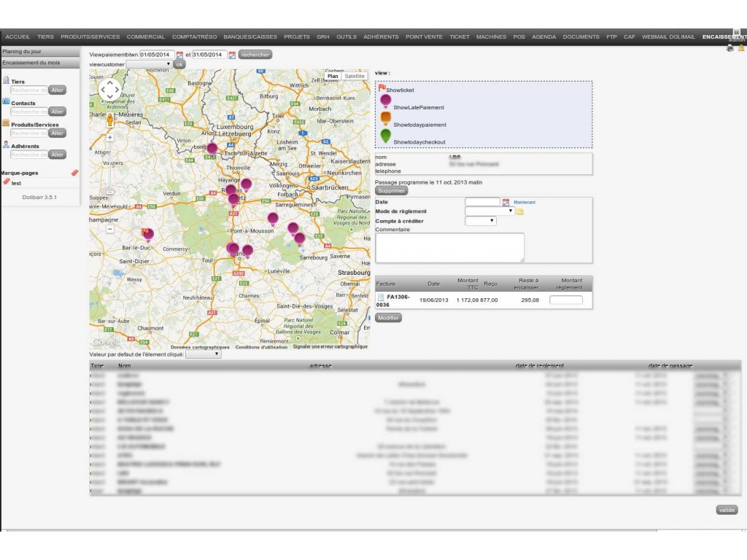Expand the viewcustomer dropdown
The height and width of the screenshot is (560, 747).
pyautogui.click(x=149, y=64)
